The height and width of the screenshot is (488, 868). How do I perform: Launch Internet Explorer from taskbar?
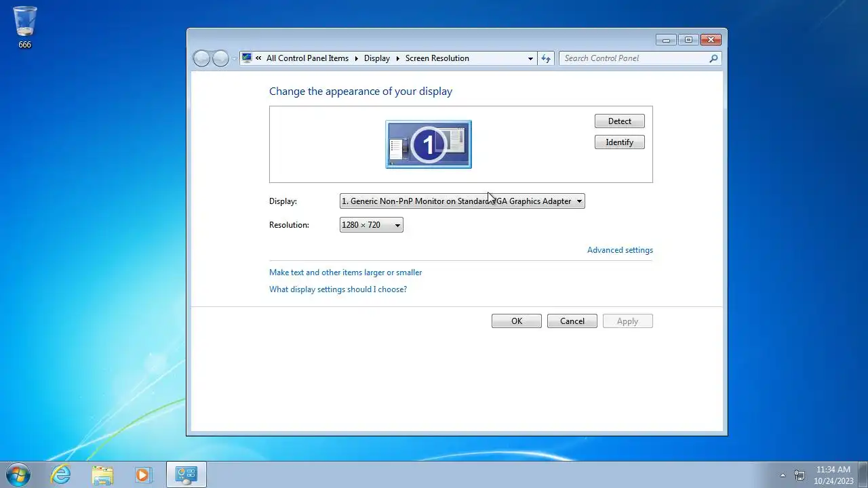(61, 474)
